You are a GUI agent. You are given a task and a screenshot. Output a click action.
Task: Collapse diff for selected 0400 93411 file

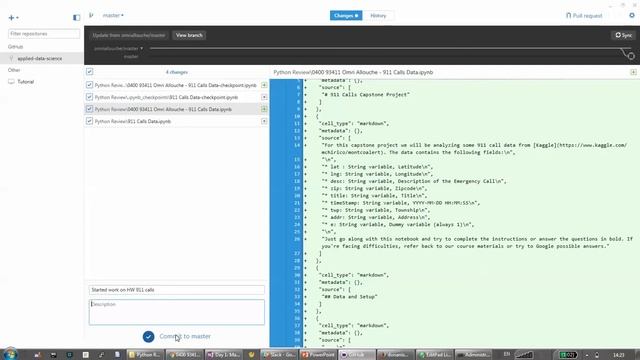click(264, 109)
